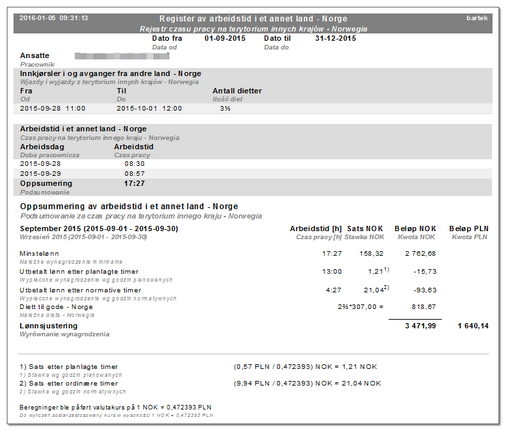Image resolution: width=506 pixels, height=431 pixels.
Task: Click the entry time 2015-09-28 11:00
Action: pyautogui.click(x=53, y=109)
